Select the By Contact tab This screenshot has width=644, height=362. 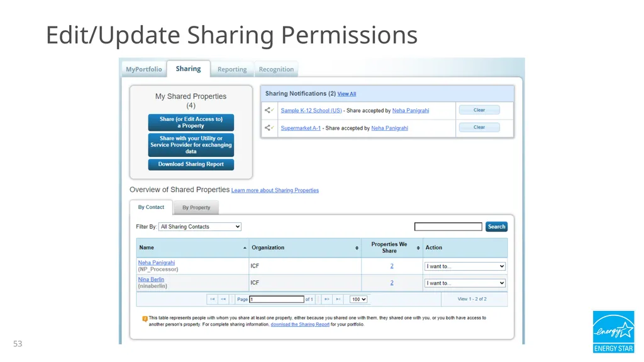[151, 207]
